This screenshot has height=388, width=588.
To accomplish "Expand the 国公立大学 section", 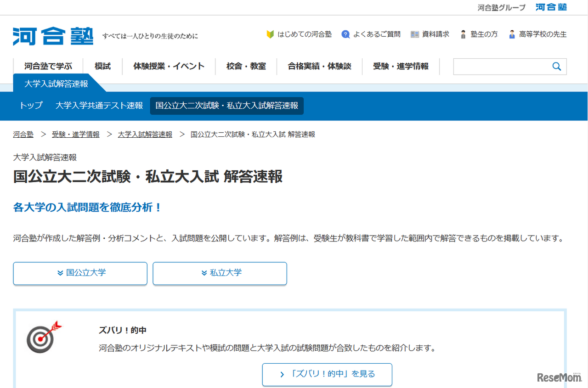I will coord(80,273).
